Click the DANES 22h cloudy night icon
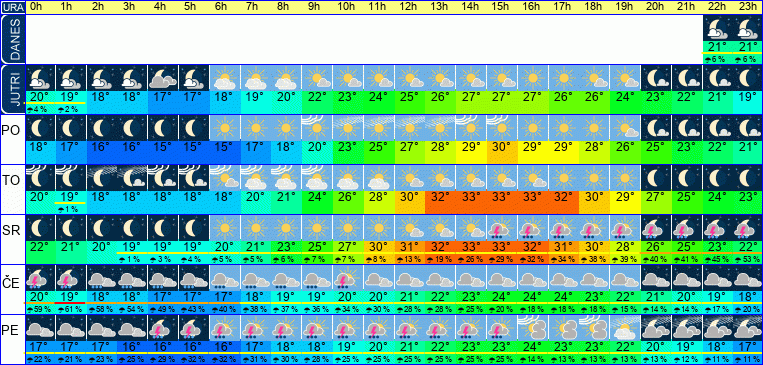This screenshot has height=365, width=763. point(717,29)
